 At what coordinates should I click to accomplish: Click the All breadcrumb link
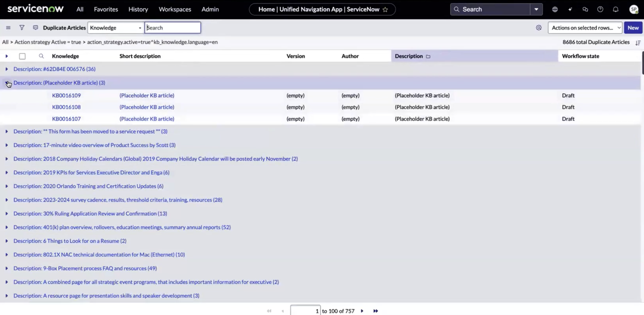coord(5,42)
